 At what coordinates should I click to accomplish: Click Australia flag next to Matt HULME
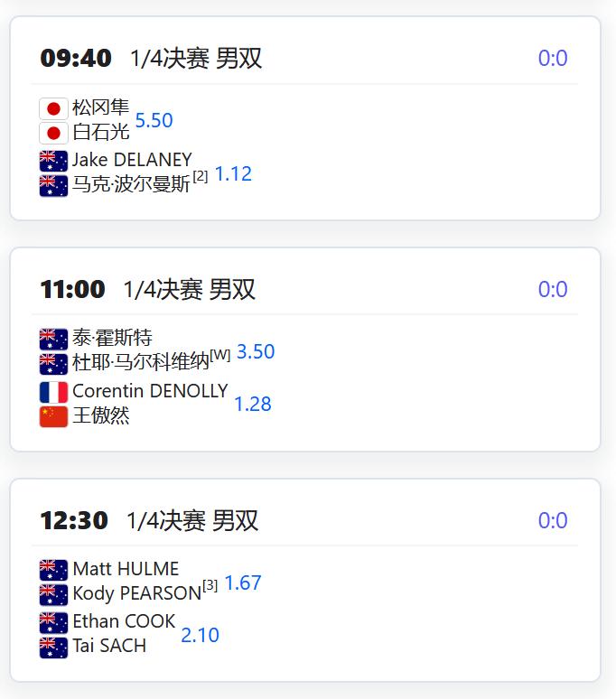(x=53, y=570)
